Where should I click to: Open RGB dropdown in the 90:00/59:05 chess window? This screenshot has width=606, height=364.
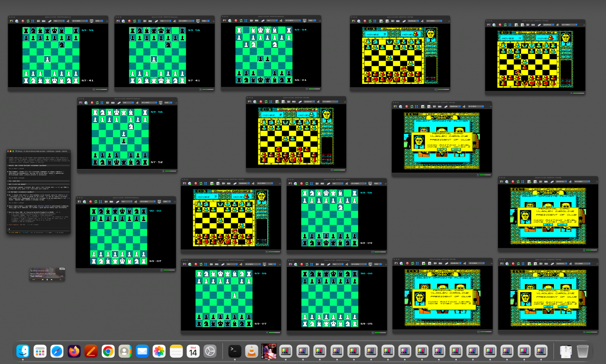[x=377, y=264]
